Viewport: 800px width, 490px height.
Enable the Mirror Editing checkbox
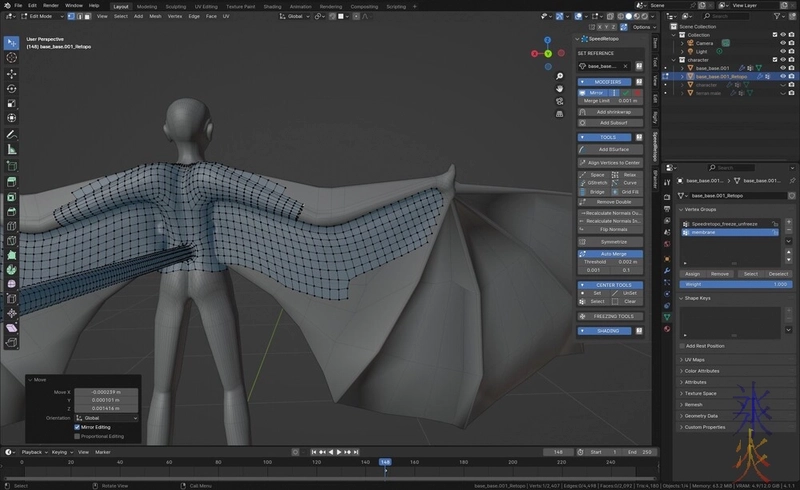(x=78, y=427)
